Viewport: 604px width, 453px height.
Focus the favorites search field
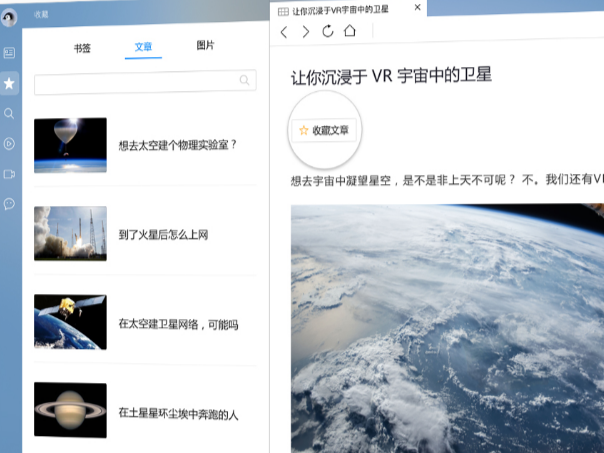pos(145,82)
